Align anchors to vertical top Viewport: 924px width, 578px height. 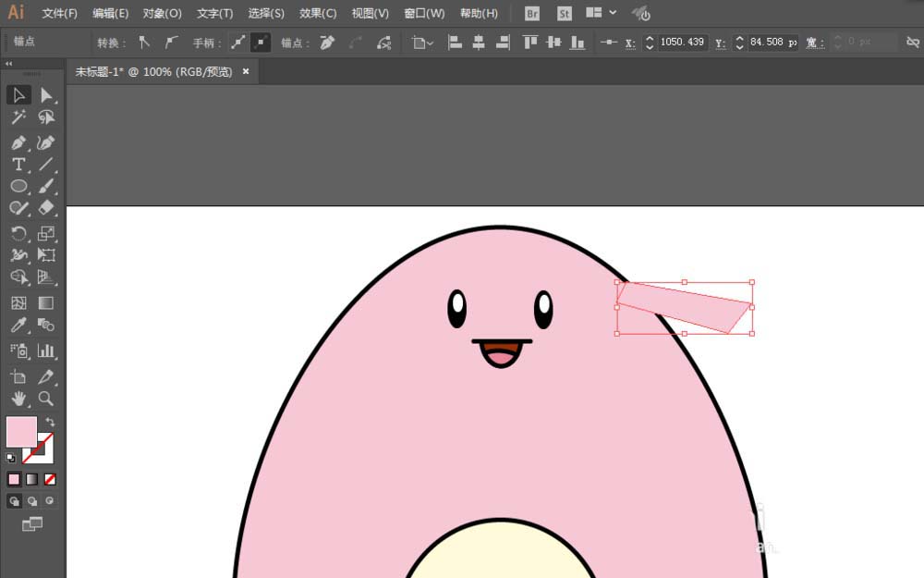[530, 42]
